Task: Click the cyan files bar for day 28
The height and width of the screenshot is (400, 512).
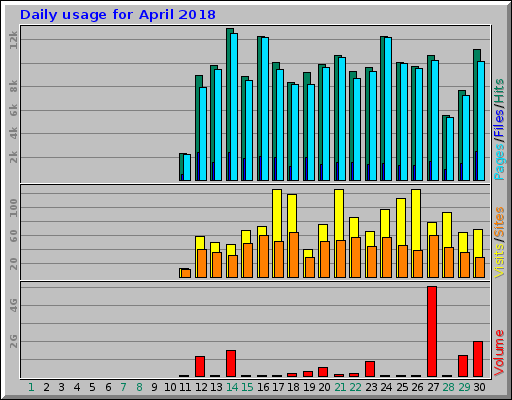Action: (450, 149)
